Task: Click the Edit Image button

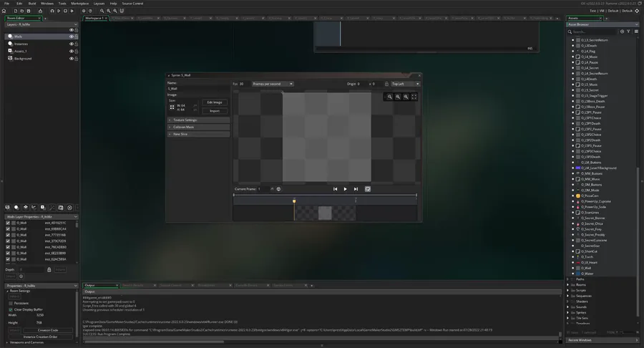Action: tap(215, 102)
